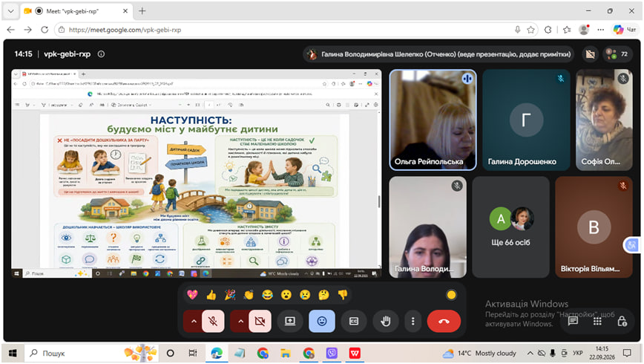Open notification center on taskbar
644x364 pixels.
627,353
